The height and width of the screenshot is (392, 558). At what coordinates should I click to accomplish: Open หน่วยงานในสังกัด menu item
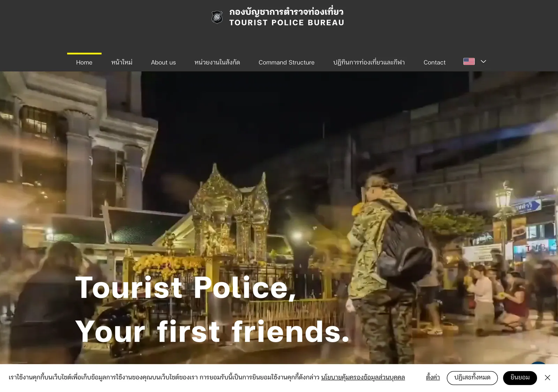(217, 62)
